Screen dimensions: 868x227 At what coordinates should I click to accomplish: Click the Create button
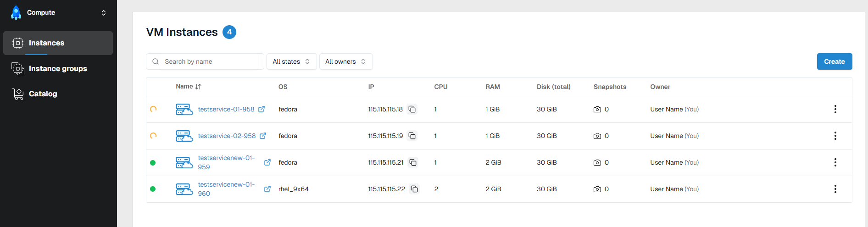(834, 61)
